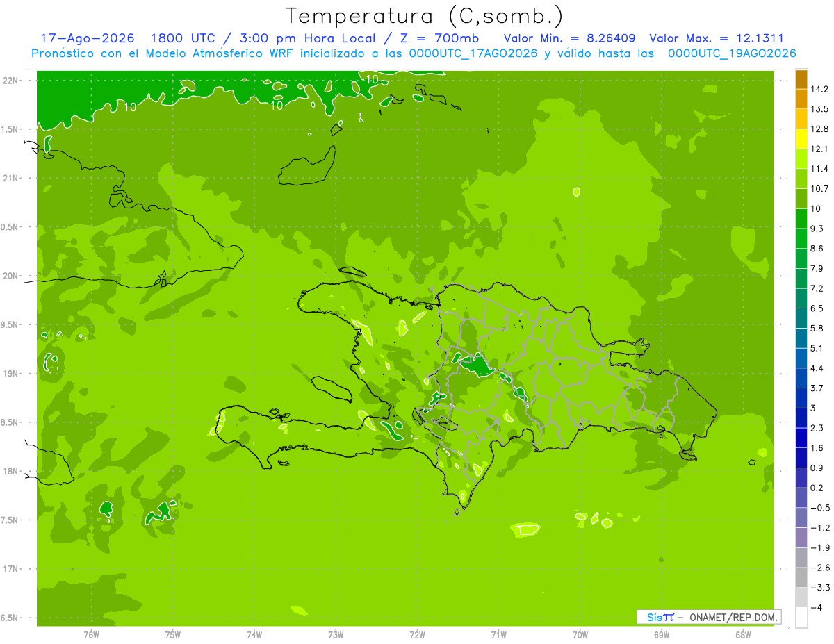Click the "19N" latitude label
Screen dimensions: 834x644
pos(10,374)
